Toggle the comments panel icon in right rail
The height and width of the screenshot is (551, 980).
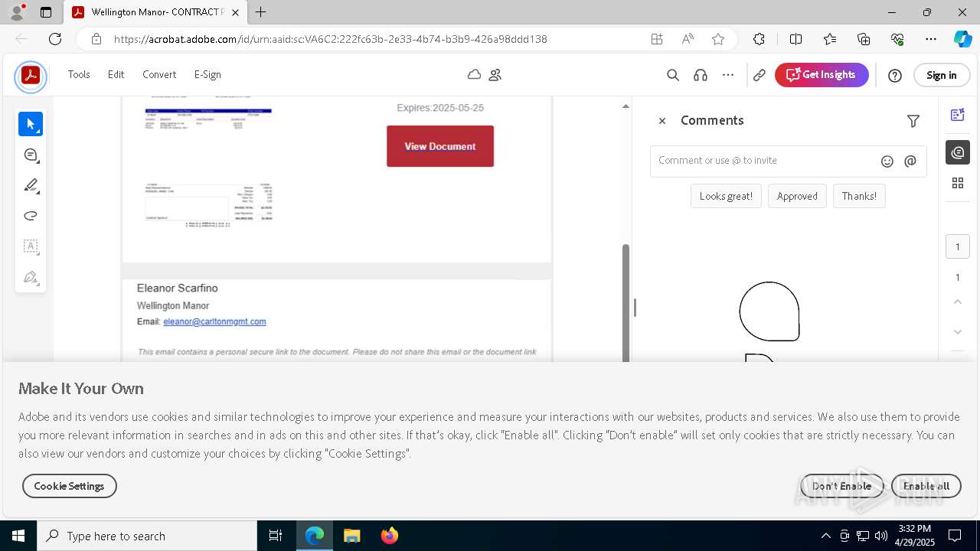click(957, 152)
